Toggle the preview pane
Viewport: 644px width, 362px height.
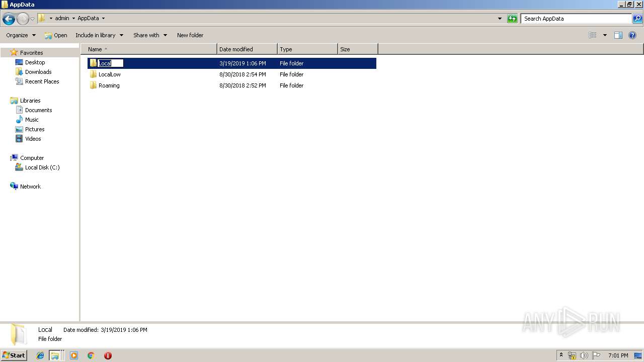(x=618, y=35)
